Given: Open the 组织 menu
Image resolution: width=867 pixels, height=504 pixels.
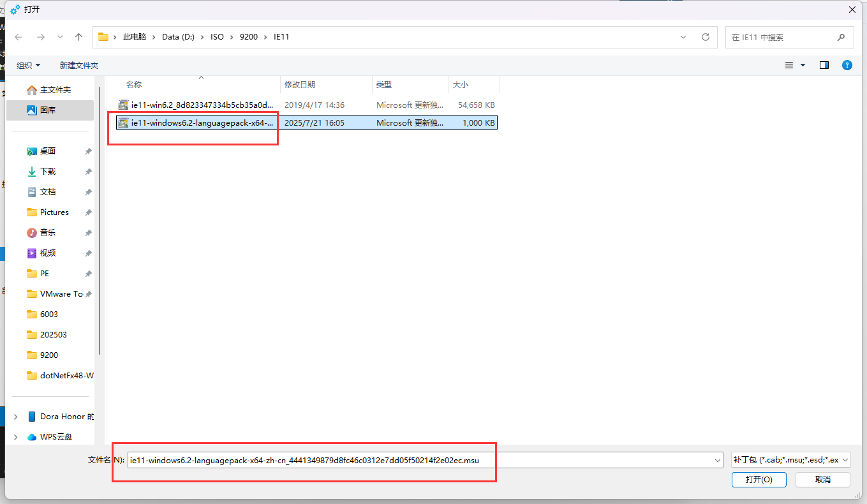Looking at the screenshot, I should [29, 65].
